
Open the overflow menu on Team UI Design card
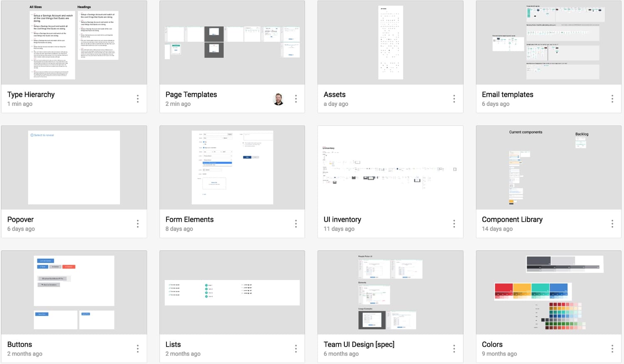pos(454,349)
